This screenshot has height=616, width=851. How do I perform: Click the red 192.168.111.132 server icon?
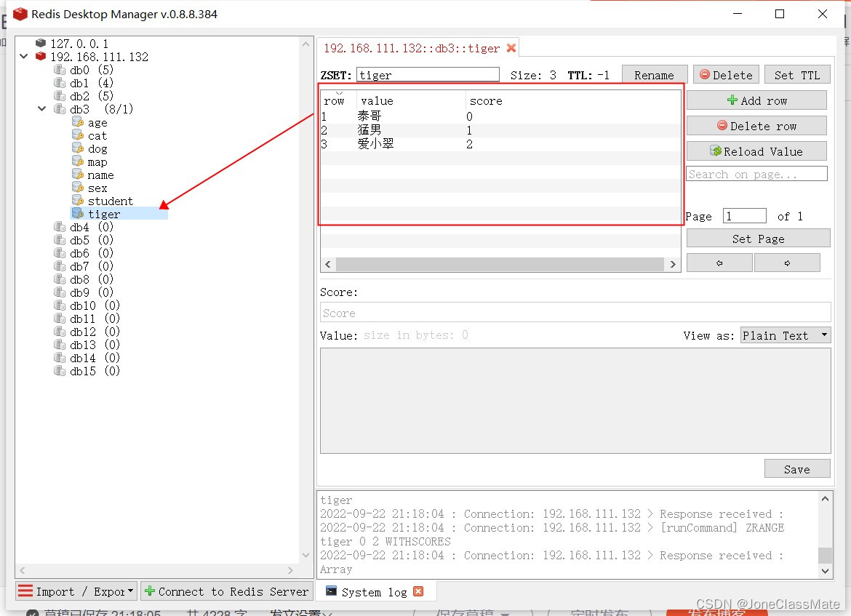pyautogui.click(x=41, y=56)
